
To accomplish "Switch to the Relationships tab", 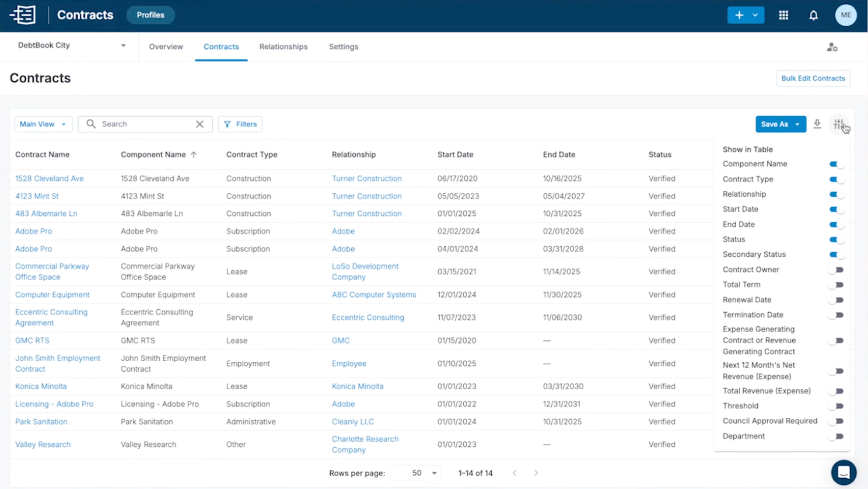I will point(283,47).
